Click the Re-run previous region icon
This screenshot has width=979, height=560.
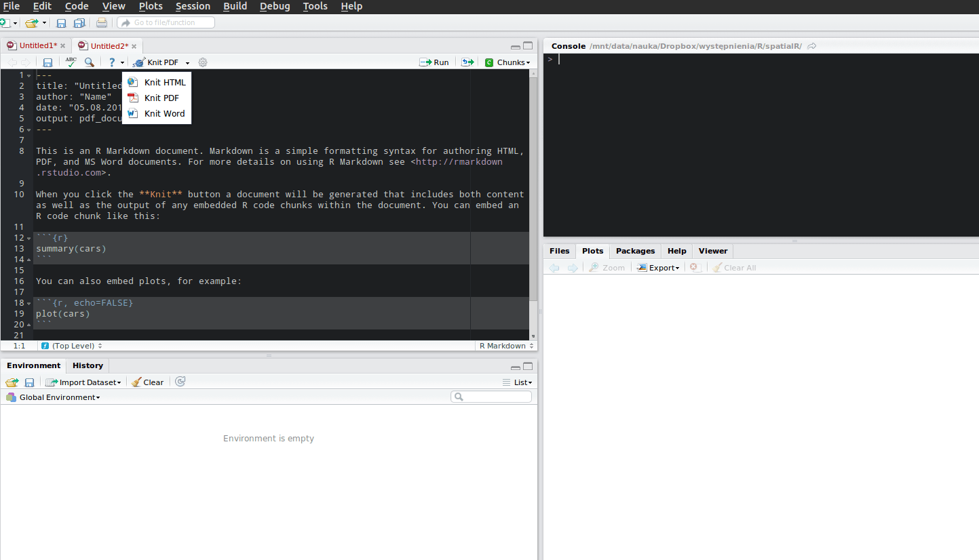467,62
